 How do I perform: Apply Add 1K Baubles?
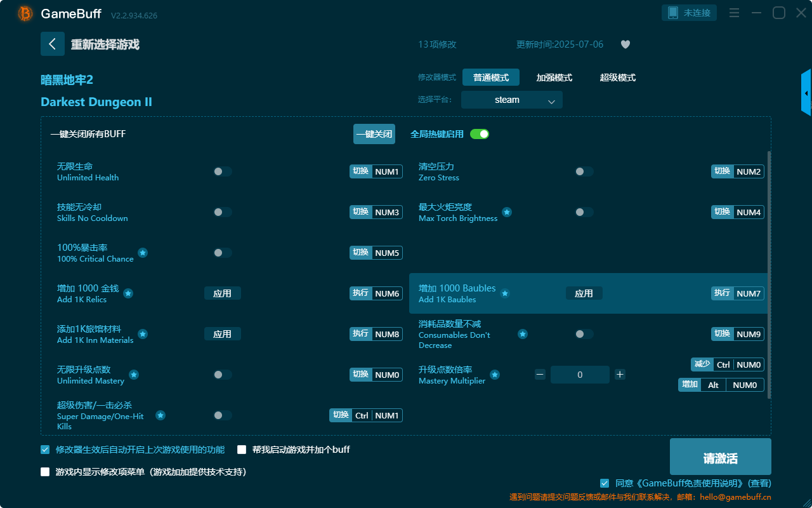pyautogui.click(x=584, y=293)
